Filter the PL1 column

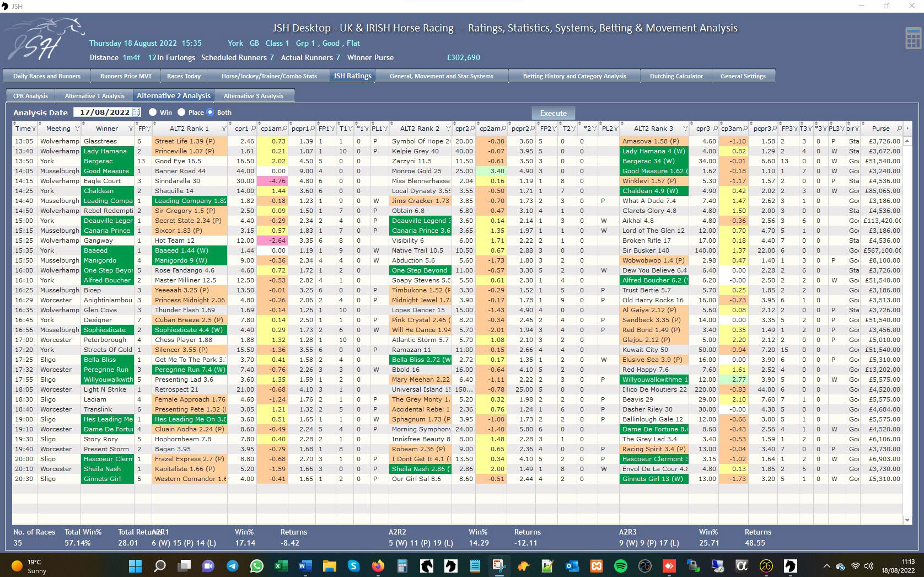pyautogui.click(x=385, y=129)
